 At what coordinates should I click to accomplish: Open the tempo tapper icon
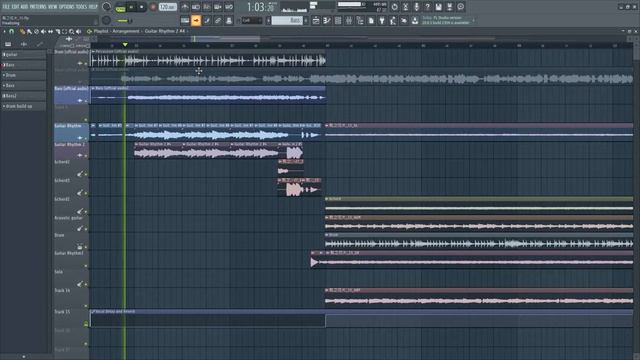393,20
